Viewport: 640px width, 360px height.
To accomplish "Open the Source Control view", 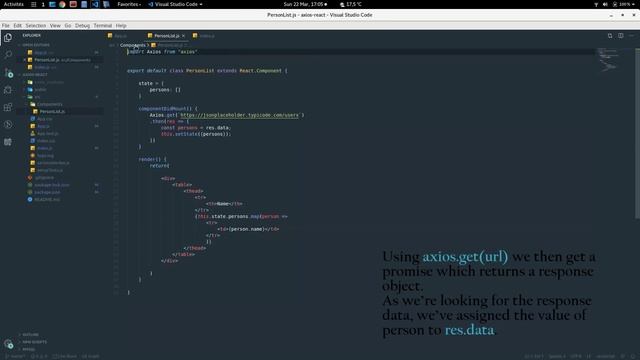I will (8, 73).
